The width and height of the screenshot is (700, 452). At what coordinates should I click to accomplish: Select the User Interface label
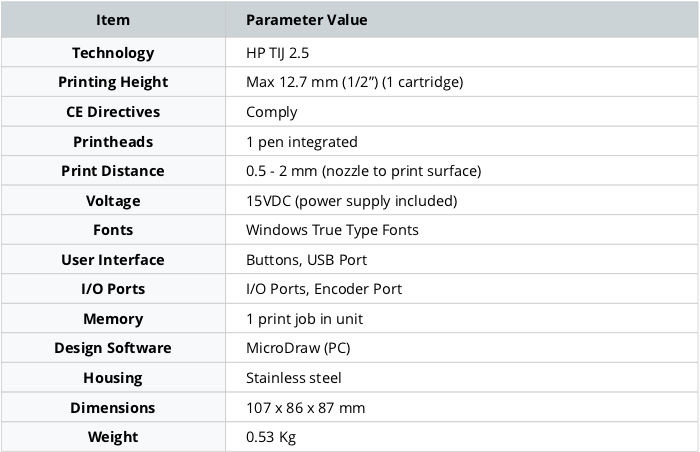click(113, 259)
